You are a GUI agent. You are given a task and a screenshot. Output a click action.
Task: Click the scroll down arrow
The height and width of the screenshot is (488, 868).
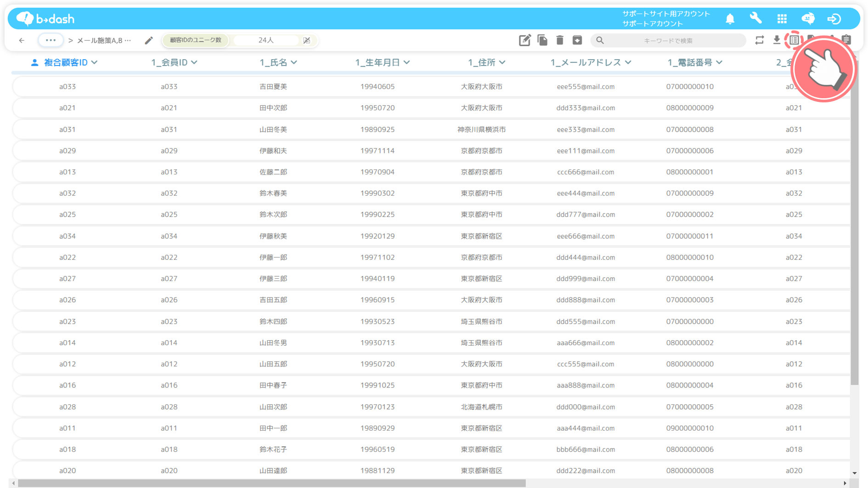click(x=854, y=473)
